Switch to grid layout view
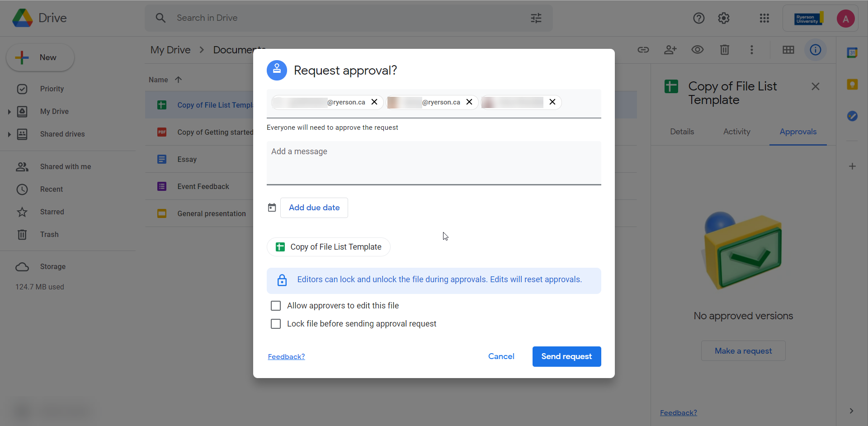 (788, 50)
